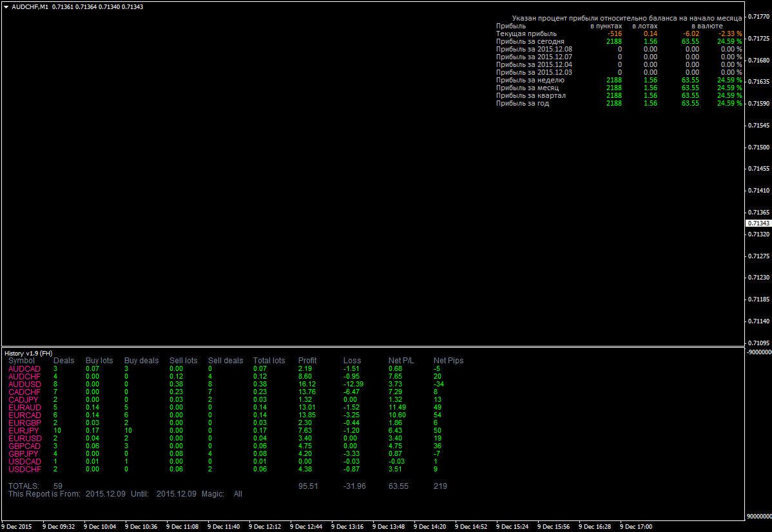
Task: Click the 'Текущая прибыль' row label
Action: 526,34
